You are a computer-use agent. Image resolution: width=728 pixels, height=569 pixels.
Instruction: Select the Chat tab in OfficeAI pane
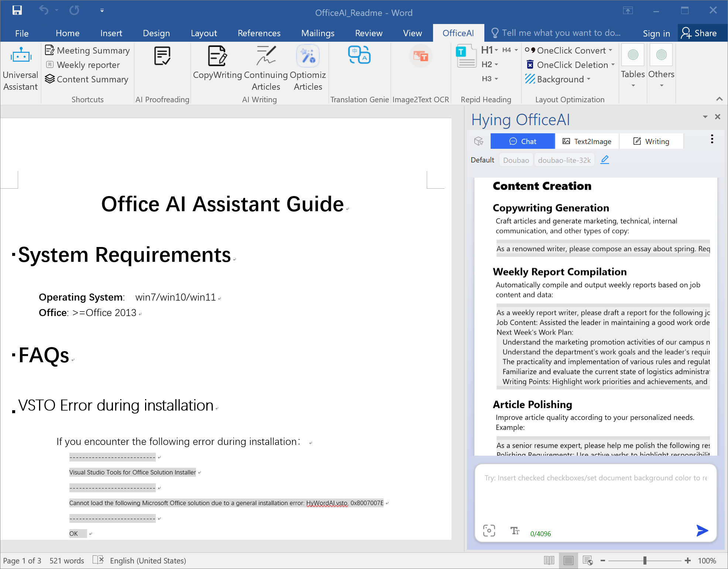[522, 141]
